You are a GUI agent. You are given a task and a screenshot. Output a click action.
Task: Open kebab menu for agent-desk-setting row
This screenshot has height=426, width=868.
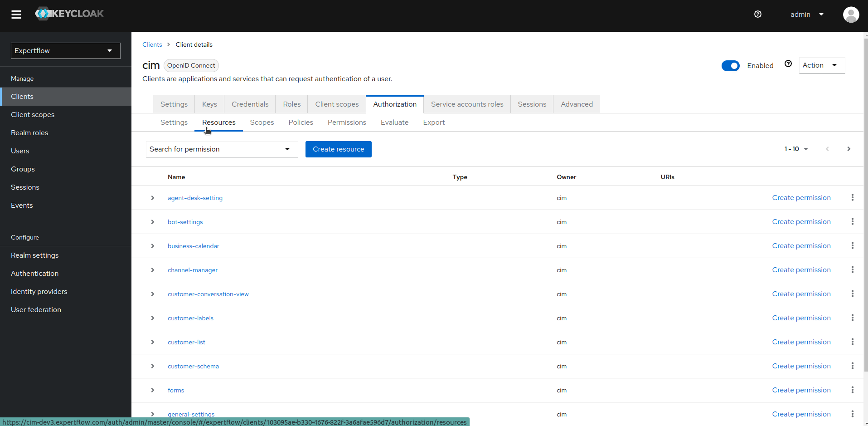[x=852, y=197]
